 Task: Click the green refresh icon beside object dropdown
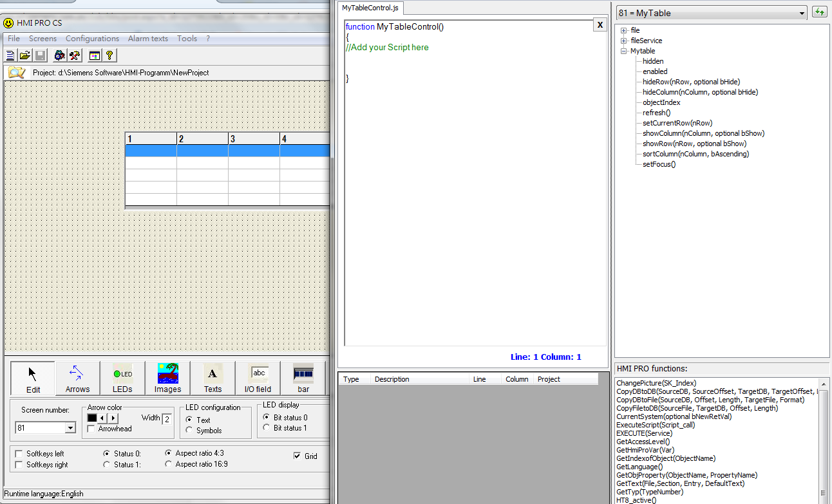[x=820, y=12]
